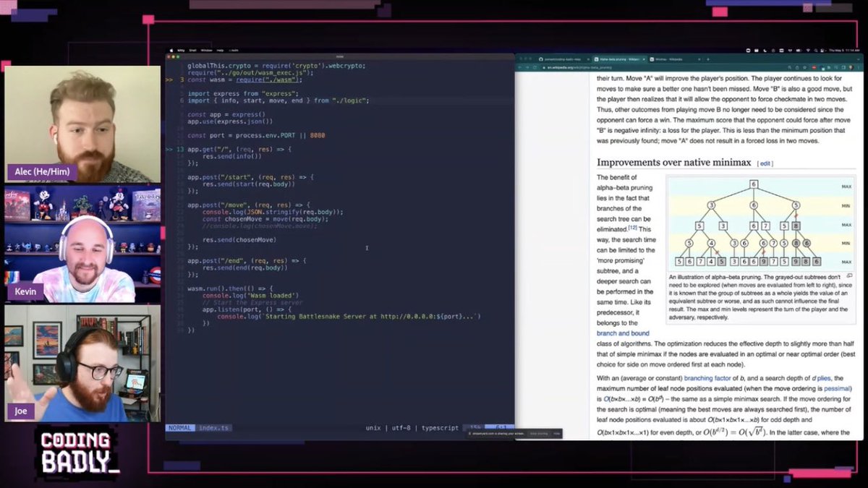Open the Kitty application menu
Image resolution: width=868 pixels, height=488 pixels.
click(x=181, y=51)
